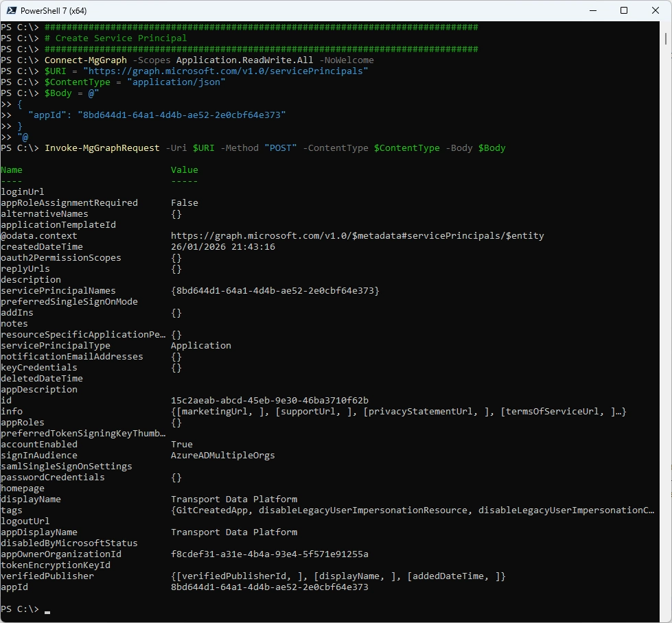Minimize the PowerShell window
The height and width of the screenshot is (623, 672).
point(592,10)
